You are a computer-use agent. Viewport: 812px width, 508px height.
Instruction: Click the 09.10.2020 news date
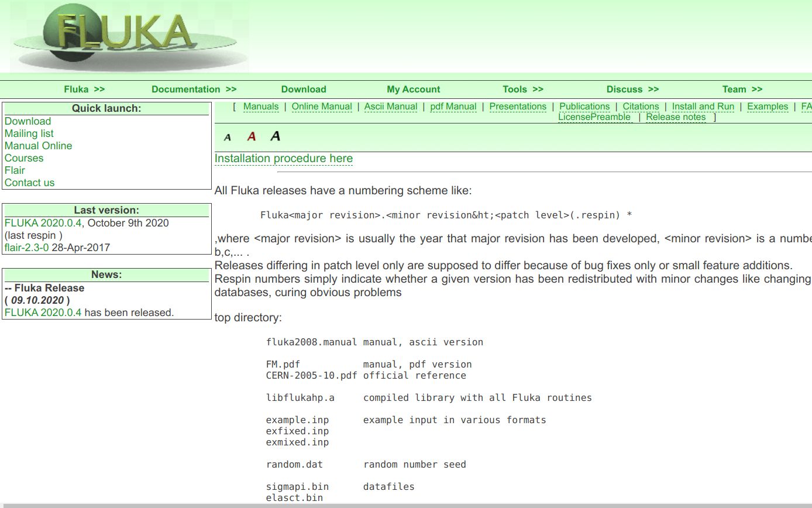pyautogui.click(x=37, y=300)
